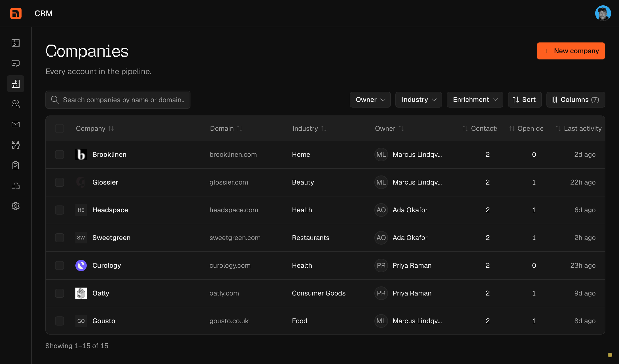Sort by Open deals column arrows icon
This screenshot has width=619, height=364.
click(512, 129)
